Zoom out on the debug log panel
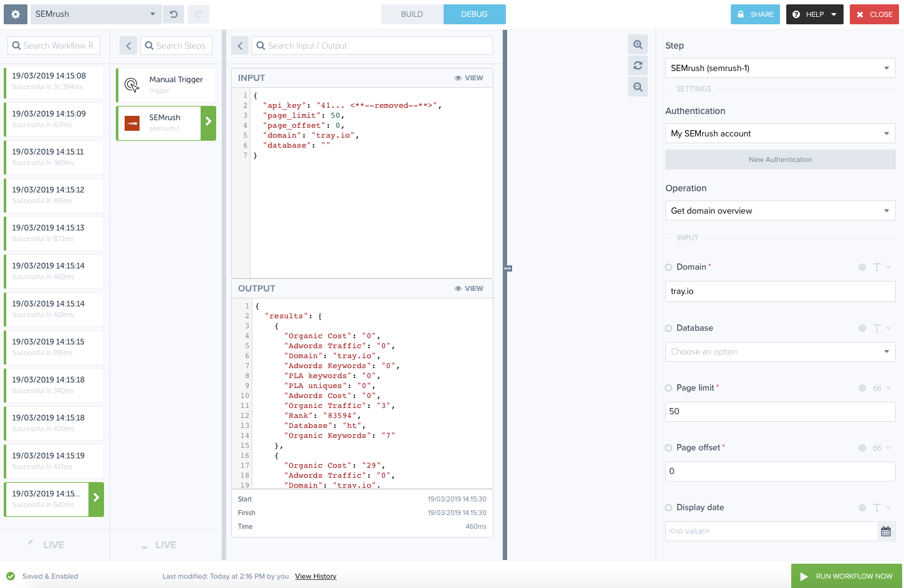This screenshot has width=904, height=588. [x=637, y=87]
